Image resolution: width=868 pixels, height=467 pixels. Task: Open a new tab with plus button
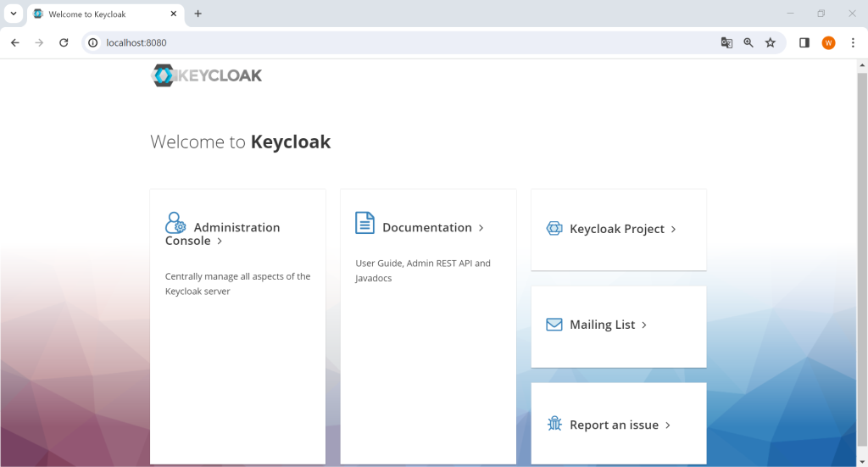click(x=198, y=14)
